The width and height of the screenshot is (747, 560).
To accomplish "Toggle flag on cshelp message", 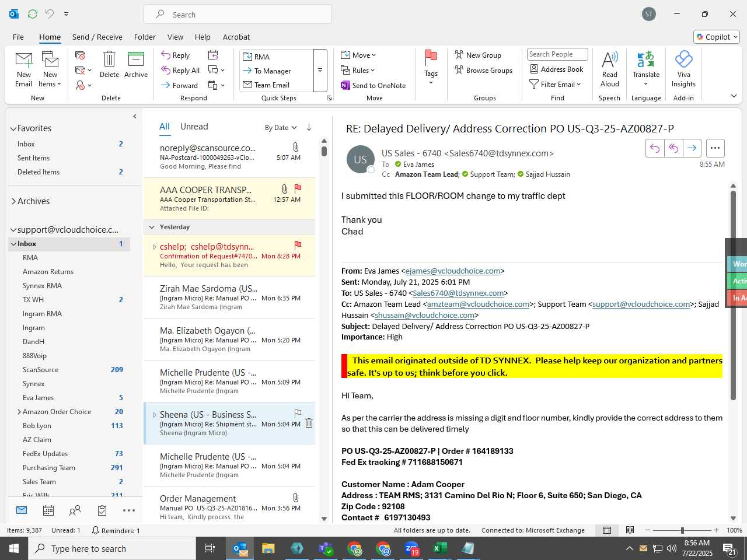I will (x=298, y=245).
